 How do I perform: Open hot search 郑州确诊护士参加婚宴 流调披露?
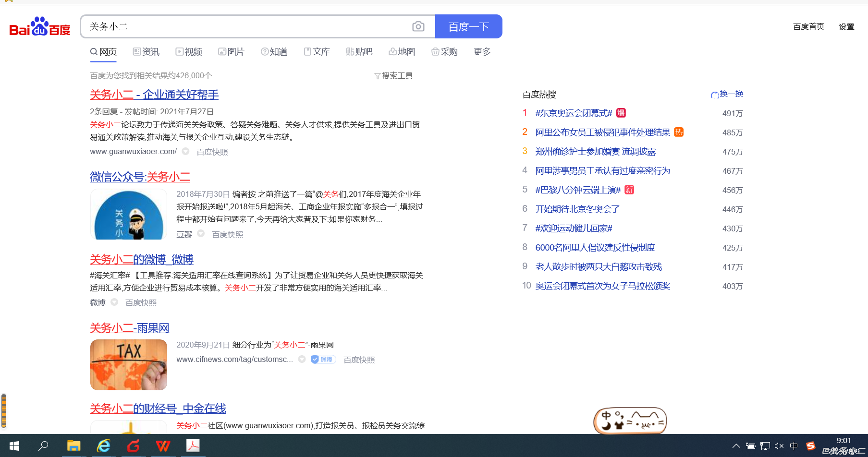point(596,152)
